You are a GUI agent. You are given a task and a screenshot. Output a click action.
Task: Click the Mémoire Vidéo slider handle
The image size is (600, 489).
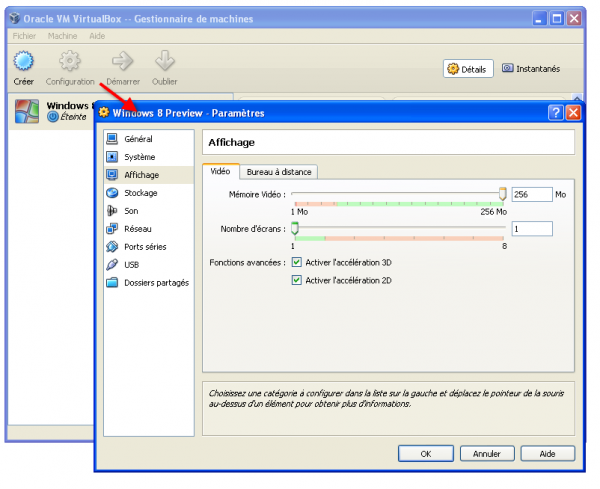tap(503, 195)
